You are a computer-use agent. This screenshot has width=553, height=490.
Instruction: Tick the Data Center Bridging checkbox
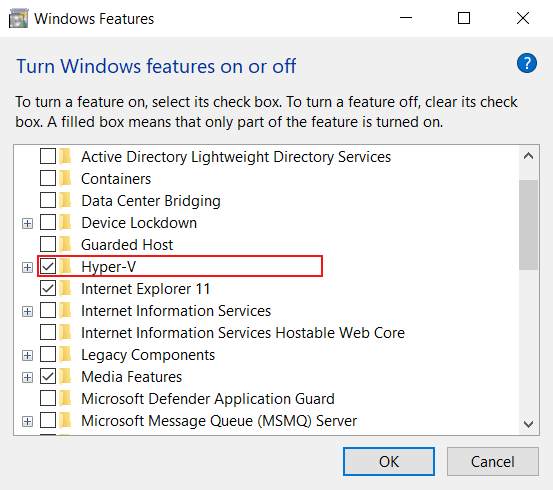[x=48, y=200]
